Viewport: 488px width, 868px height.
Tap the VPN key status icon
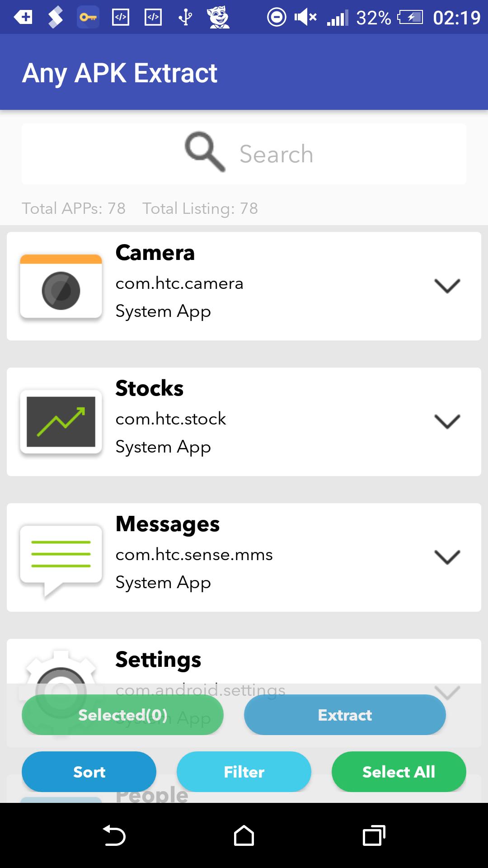[88, 18]
